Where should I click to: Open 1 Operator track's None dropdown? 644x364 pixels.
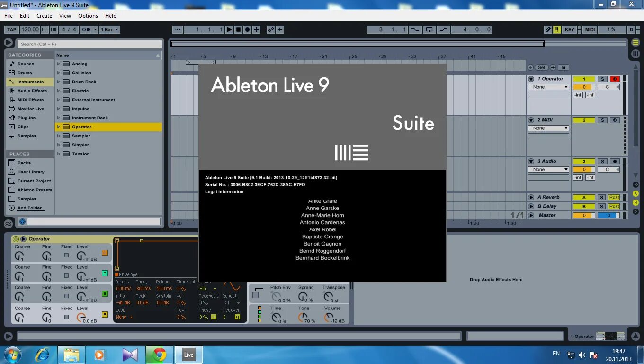tap(548, 87)
